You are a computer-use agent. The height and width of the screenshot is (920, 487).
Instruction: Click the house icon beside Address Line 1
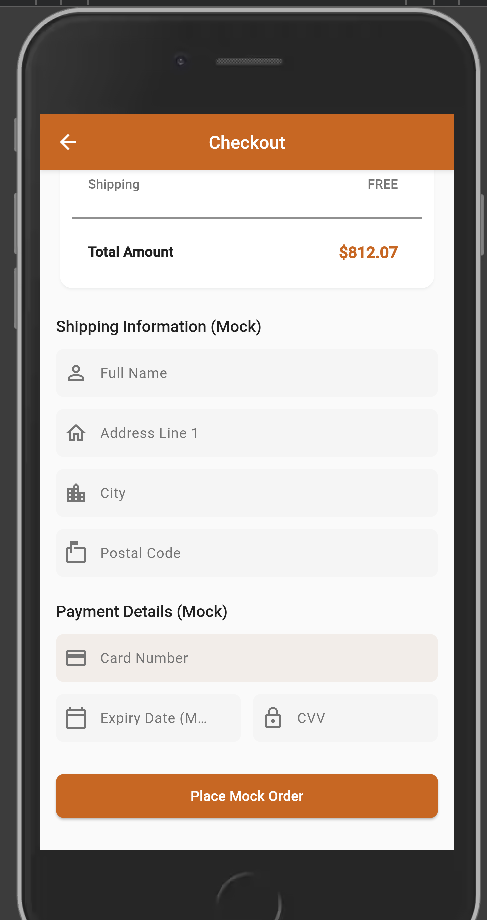click(x=76, y=433)
